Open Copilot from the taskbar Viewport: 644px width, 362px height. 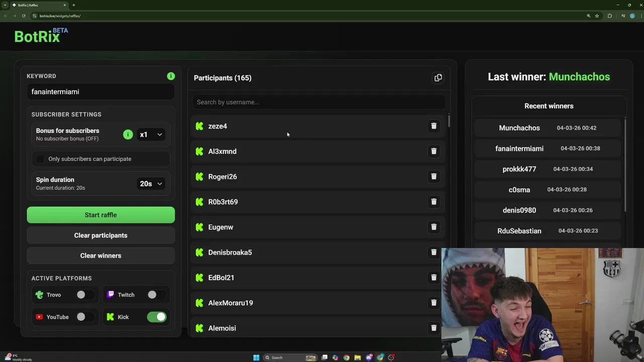click(336, 357)
